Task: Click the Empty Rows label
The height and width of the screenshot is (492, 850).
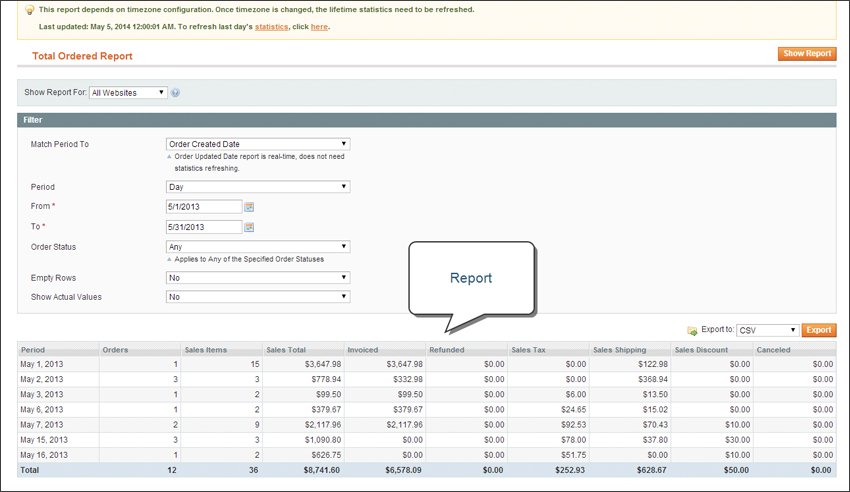Action: (x=53, y=277)
